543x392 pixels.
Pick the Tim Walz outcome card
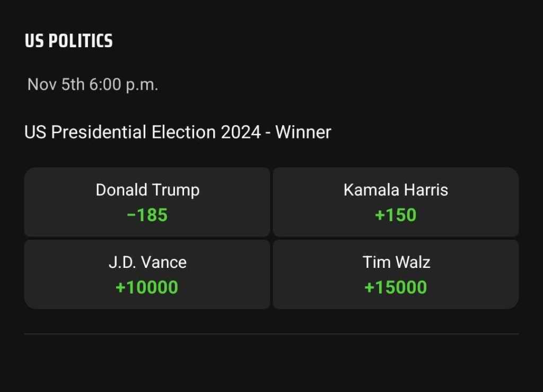(396, 274)
